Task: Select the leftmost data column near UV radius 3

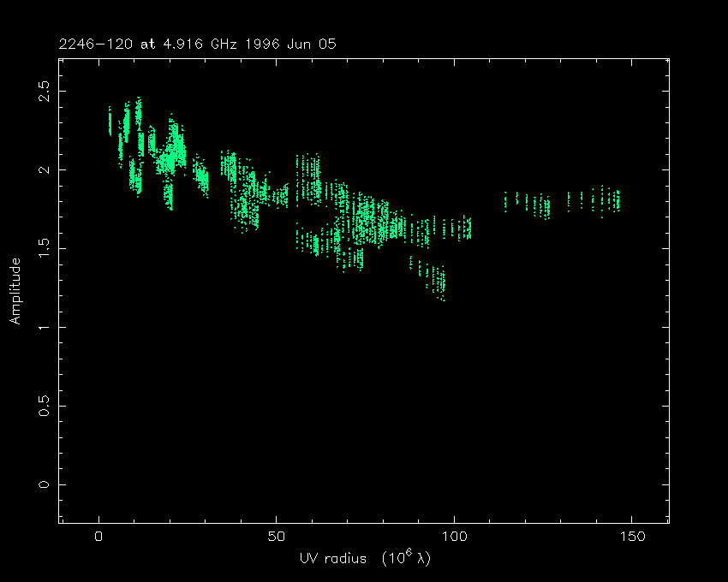Action: click(x=110, y=121)
